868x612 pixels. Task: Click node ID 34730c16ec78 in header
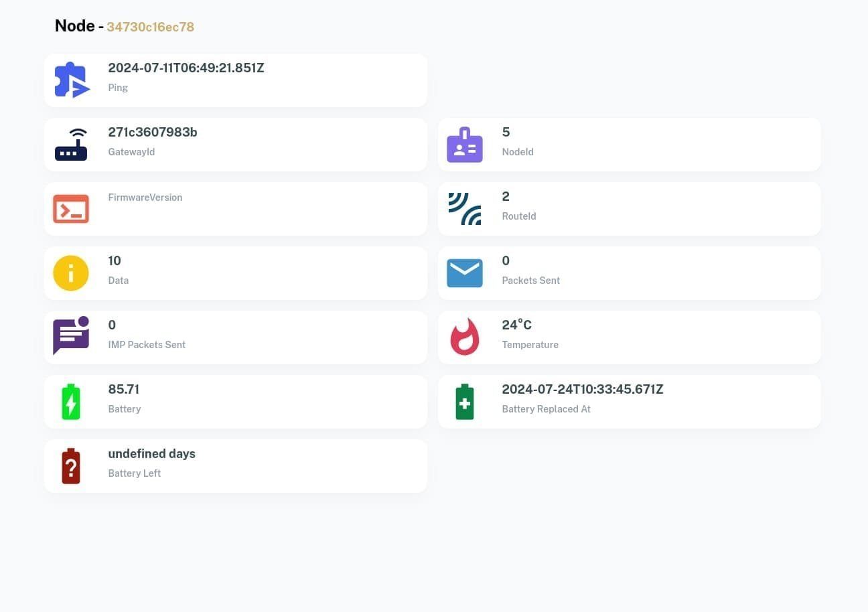click(151, 27)
